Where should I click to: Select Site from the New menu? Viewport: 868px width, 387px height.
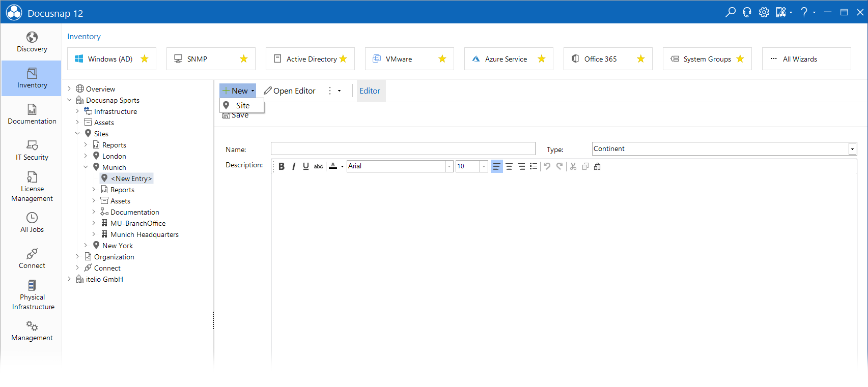point(242,105)
